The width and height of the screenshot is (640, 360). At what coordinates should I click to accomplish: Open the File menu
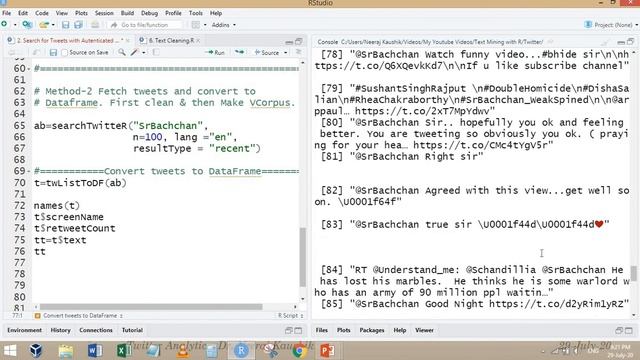coord(7,13)
